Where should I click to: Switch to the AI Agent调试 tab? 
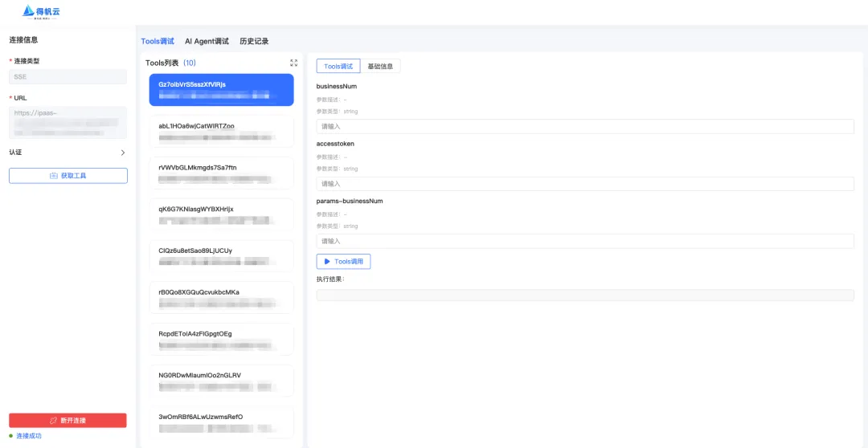coord(207,42)
